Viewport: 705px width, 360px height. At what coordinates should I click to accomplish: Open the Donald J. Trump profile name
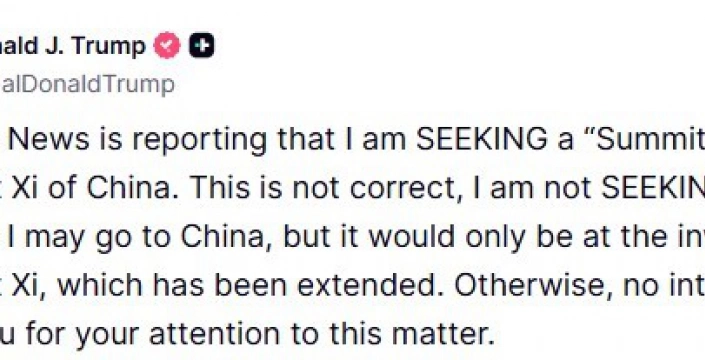(x=73, y=46)
